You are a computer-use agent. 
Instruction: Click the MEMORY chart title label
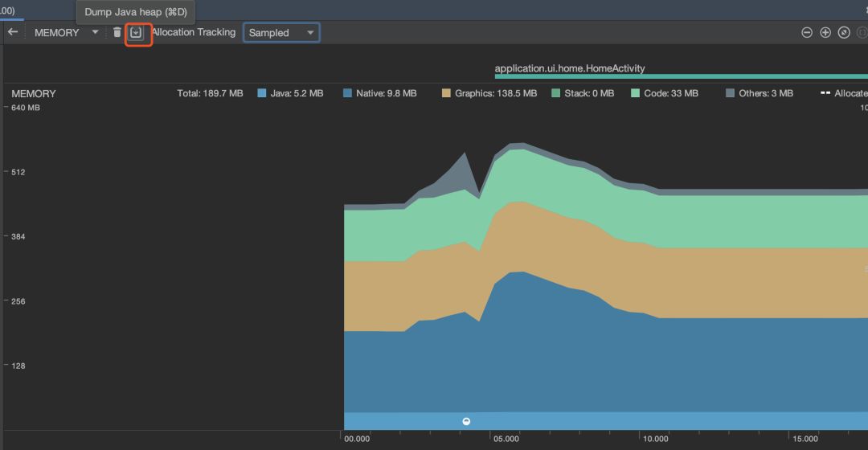coord(34,93)
